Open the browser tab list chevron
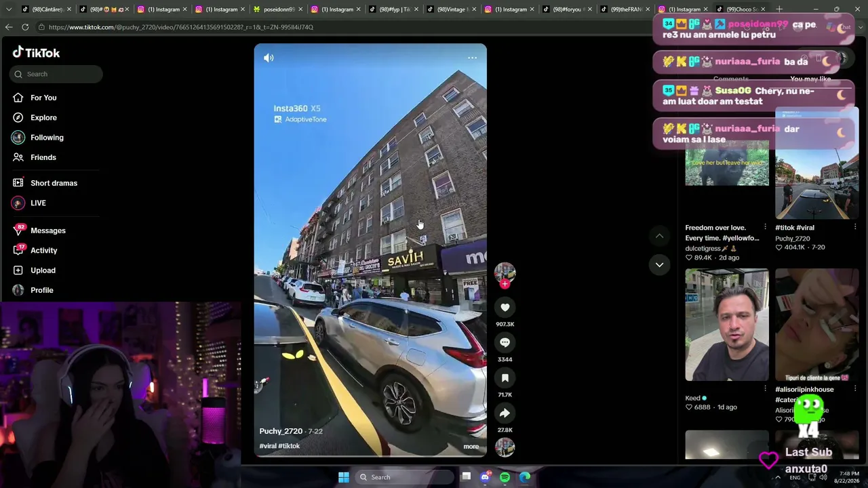Screen dimensions: 868x488 [9, 9]
